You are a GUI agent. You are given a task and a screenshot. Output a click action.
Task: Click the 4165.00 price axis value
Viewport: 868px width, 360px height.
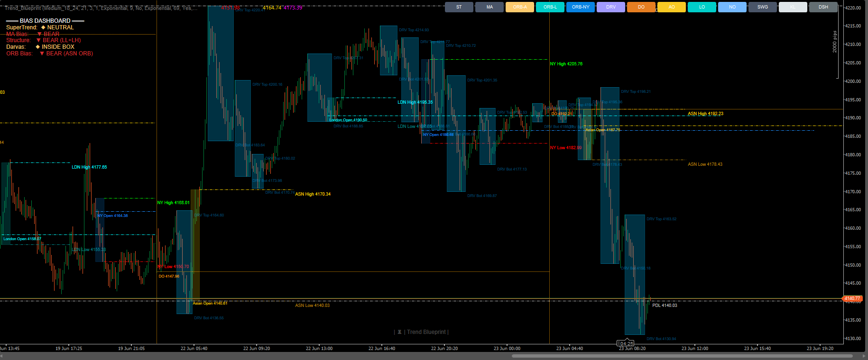tap(853, 210)
